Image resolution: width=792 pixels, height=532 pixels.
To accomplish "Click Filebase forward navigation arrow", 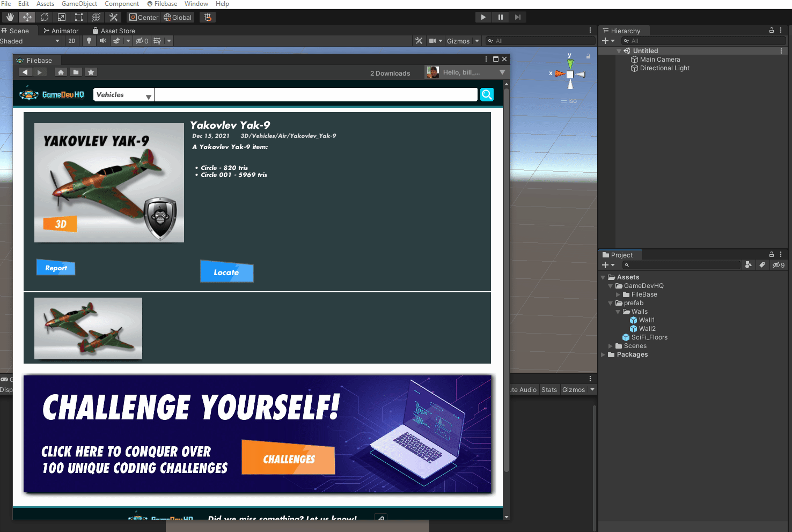I will click(x=40, y=72).
